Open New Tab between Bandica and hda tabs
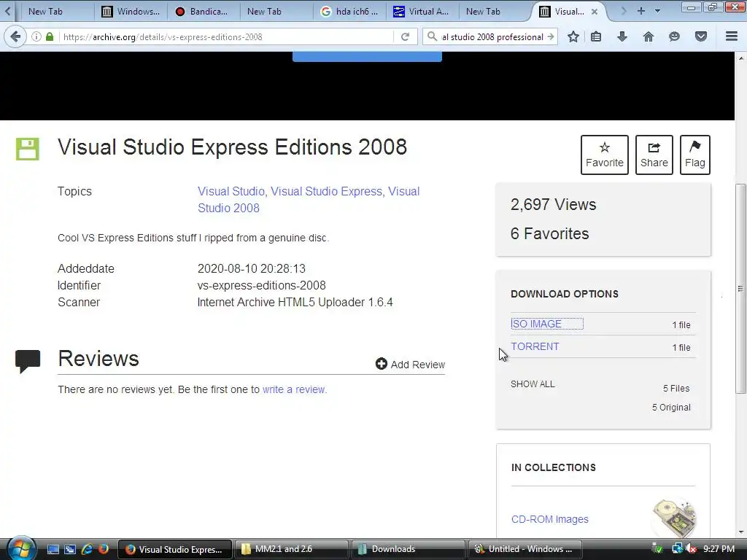Image resolution: width=747 pixels, height=560 pixels. pos(276,12)
